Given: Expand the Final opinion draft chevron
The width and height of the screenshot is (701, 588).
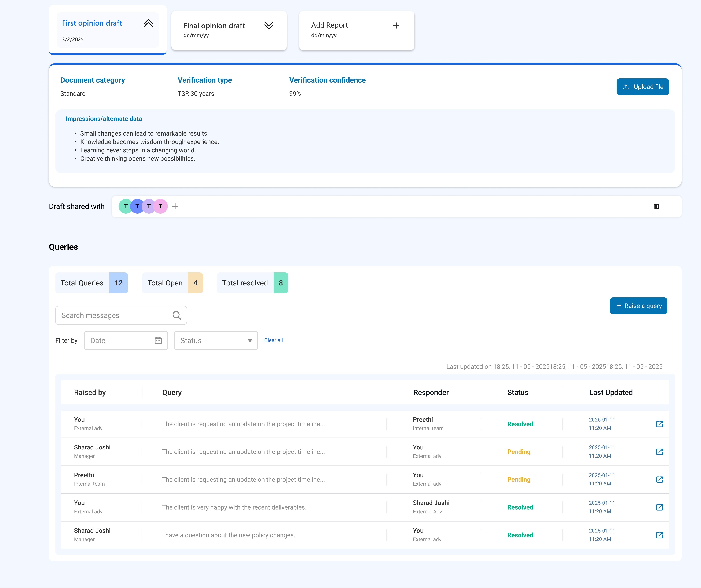Looking at the screenshot, I should pyautogui.click(x=269, y=26).
